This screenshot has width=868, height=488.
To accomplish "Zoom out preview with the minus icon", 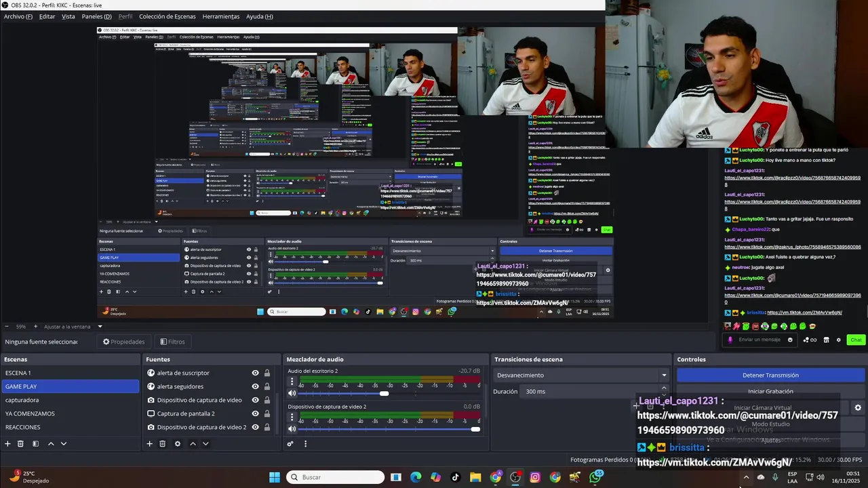I will [6, 326].
